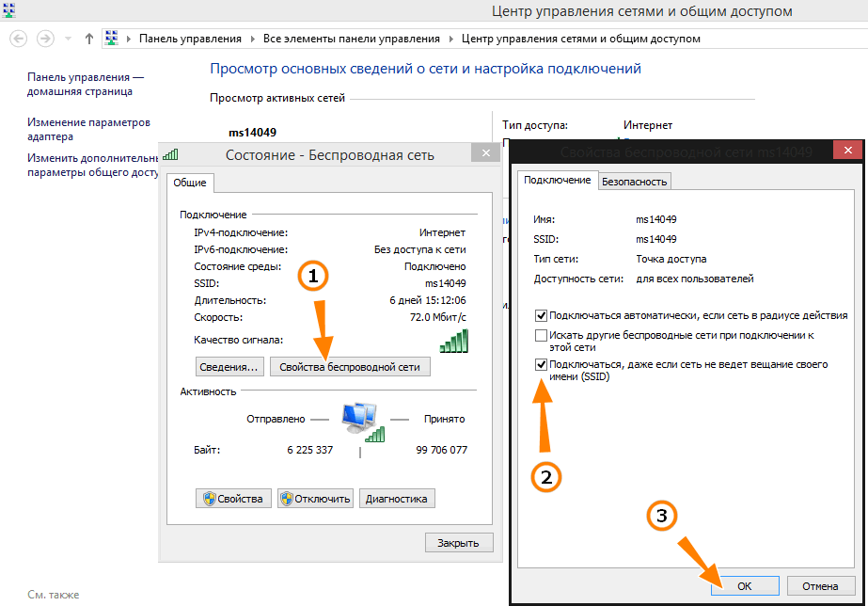Open recent locations dropdown arrow
Viewport: 868px width, 606px height.
click(x=69, y=39)
